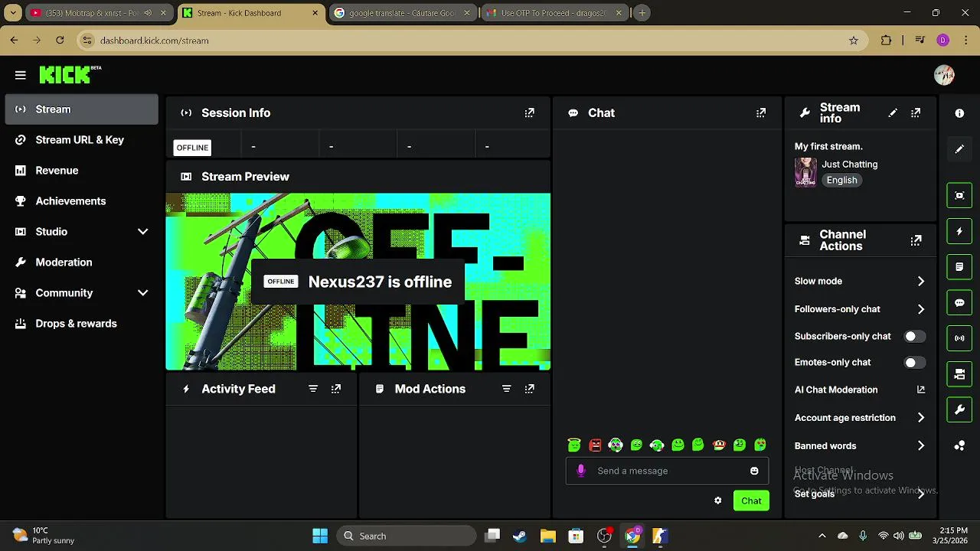Toggle Emotes-only chat

[x=914, y=362]
